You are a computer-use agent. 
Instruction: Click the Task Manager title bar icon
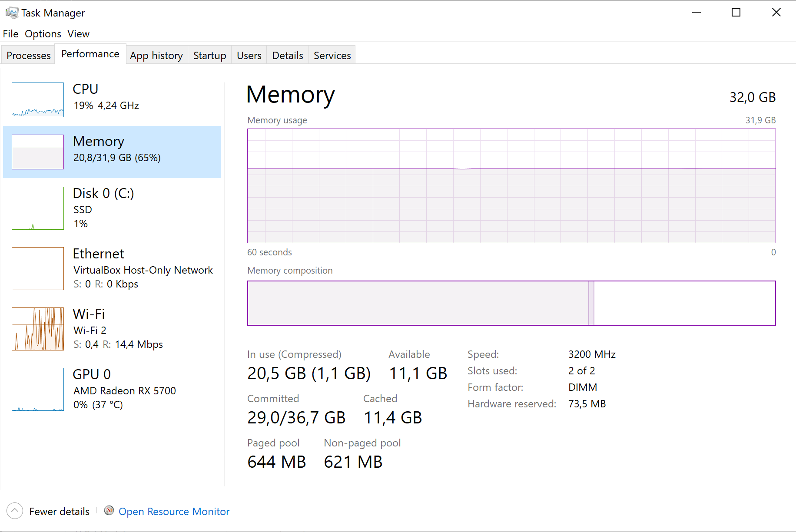(11, 13)
